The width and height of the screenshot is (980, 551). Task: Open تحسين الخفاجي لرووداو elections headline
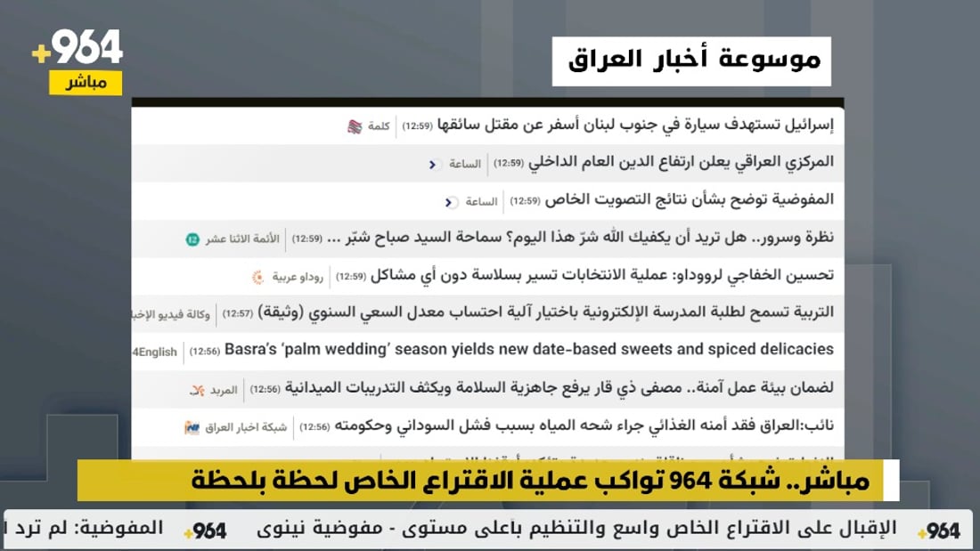(602, 275)
